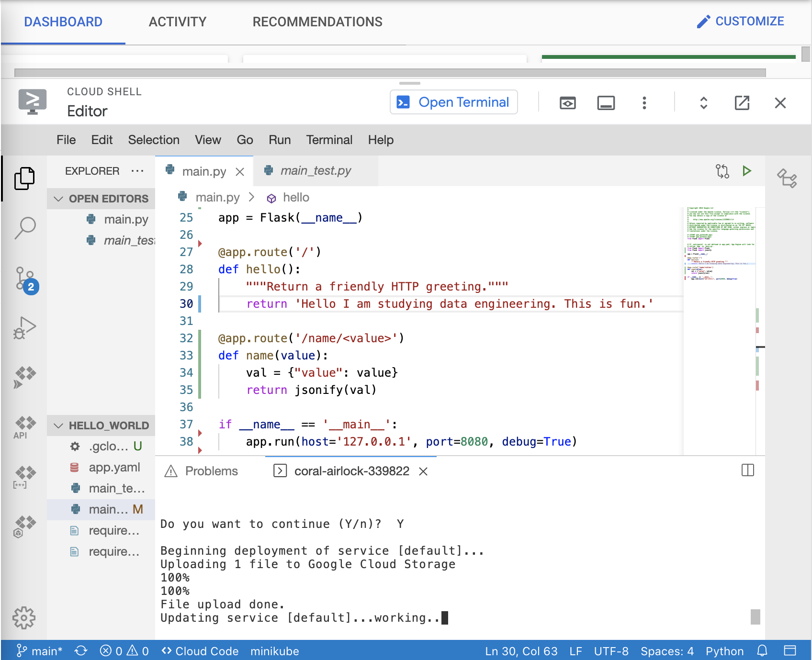Click the notifications bell in status bar
This screenshot has height=660, width=812.
(x=762, y=651)
